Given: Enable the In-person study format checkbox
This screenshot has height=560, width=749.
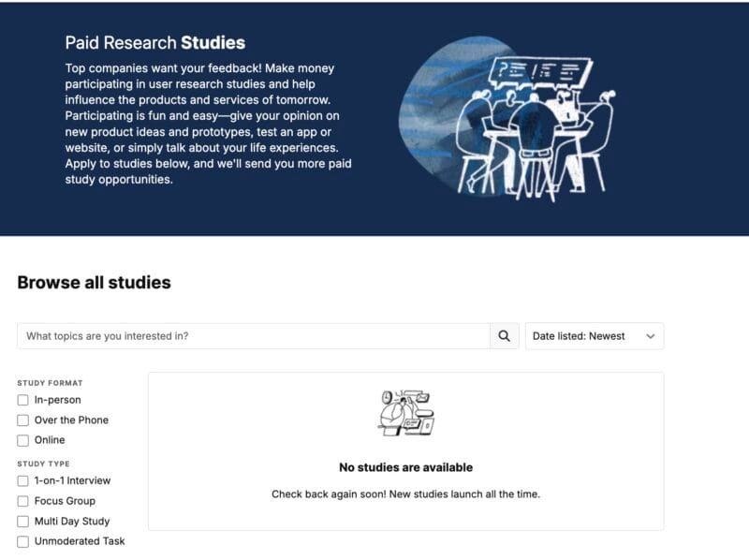Looking at the screenshot, I should (23, 400).
